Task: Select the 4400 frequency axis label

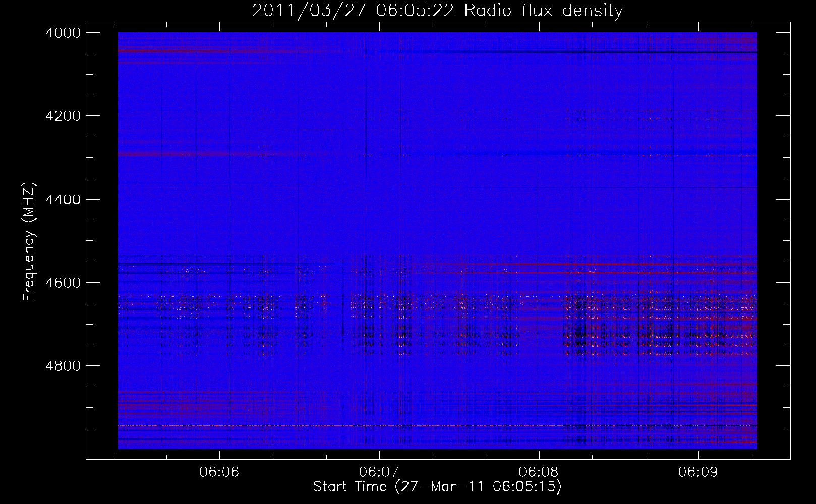Action: coord(63,199)
